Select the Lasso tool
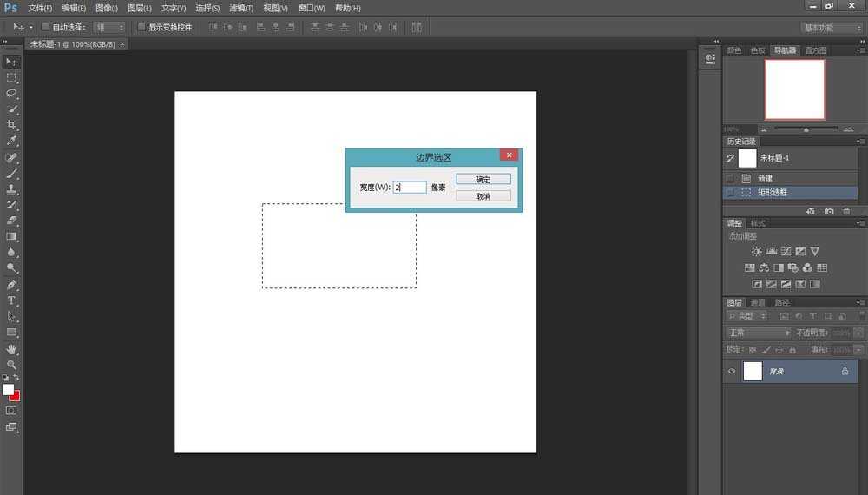Image resolution: width=868 pixels, height=495 pixels. [x=12, y=93]
